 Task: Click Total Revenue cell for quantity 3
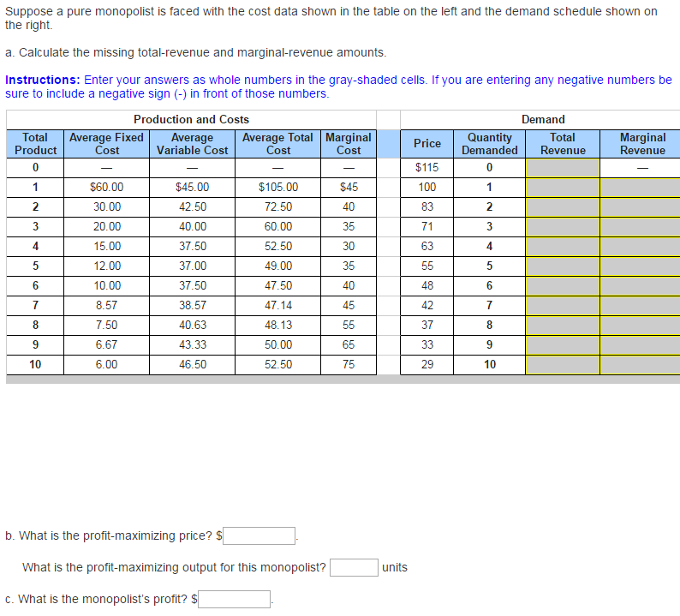(563, 227)
